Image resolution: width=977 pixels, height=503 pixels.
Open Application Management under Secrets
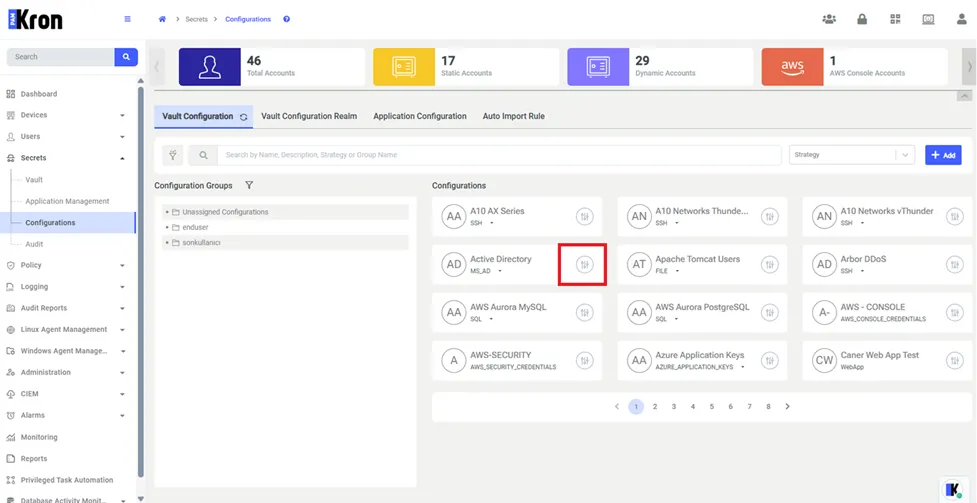67,201
